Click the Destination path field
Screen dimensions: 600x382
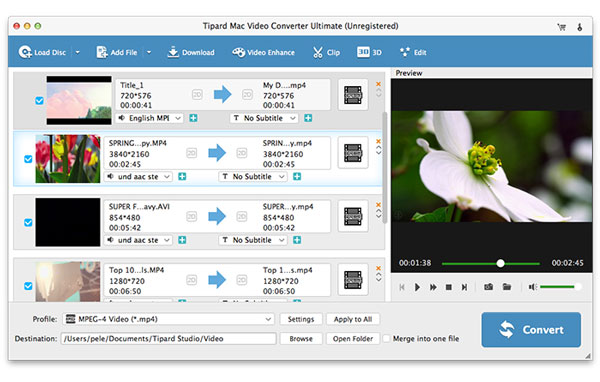click(x=168, y=339)
